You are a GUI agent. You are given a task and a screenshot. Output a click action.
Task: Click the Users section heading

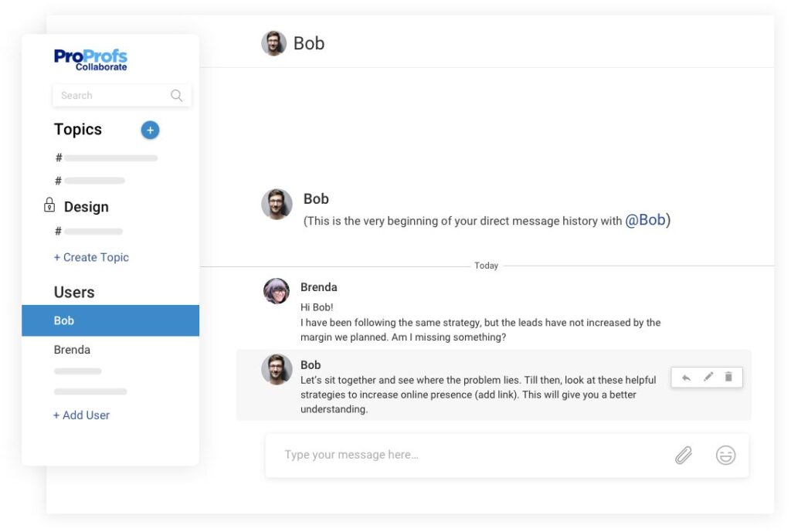pyautogui.click(x=74, y=293)
